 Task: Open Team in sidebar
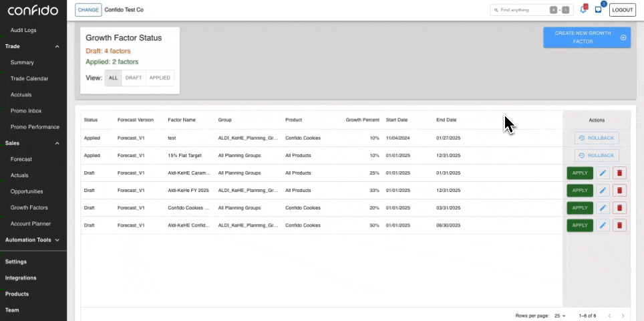(12, 310)
